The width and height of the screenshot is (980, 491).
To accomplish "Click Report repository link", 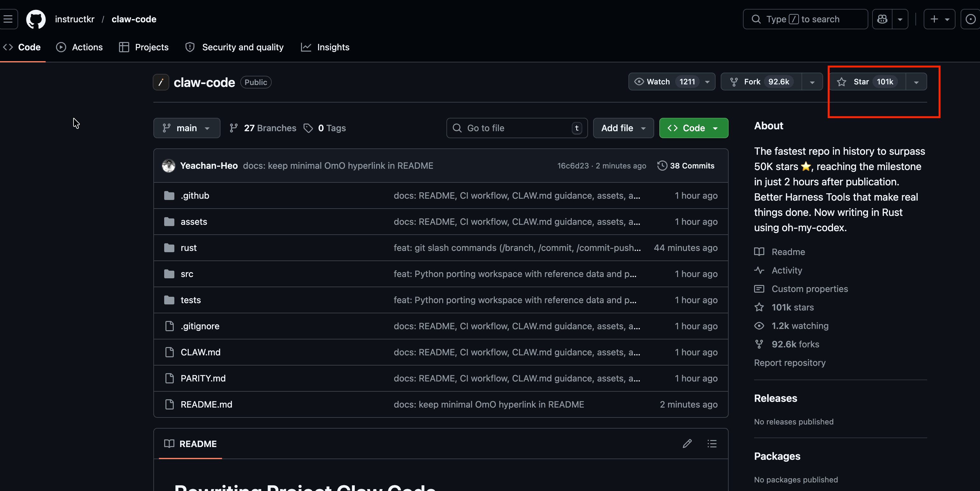I will coord(789,363).
